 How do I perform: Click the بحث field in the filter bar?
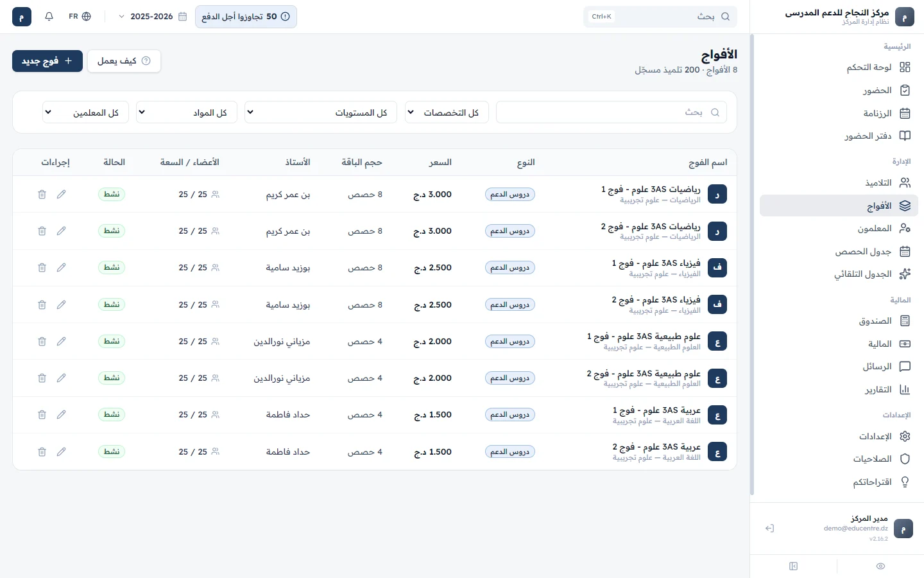point(612,112)
